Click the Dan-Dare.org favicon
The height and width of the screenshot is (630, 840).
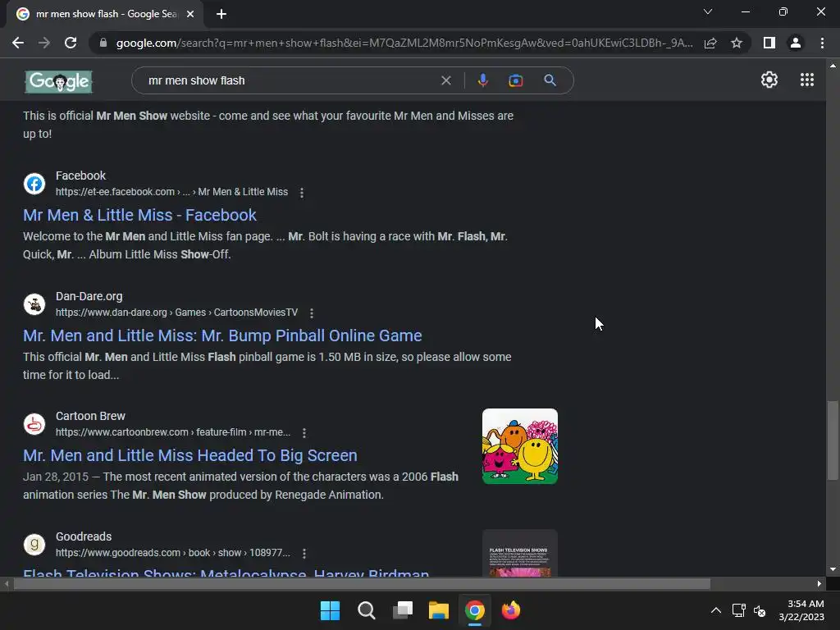(x=34, y=304)
